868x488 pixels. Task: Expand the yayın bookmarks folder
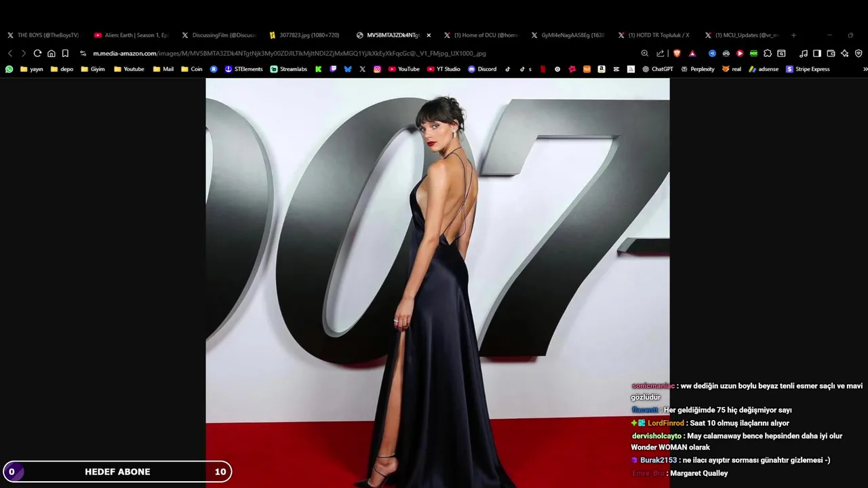point(32,69)
